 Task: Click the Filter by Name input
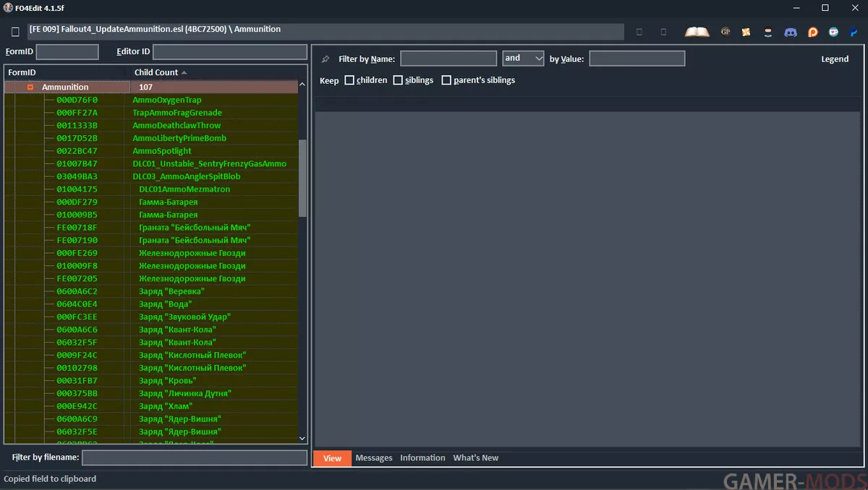(448, 59)
